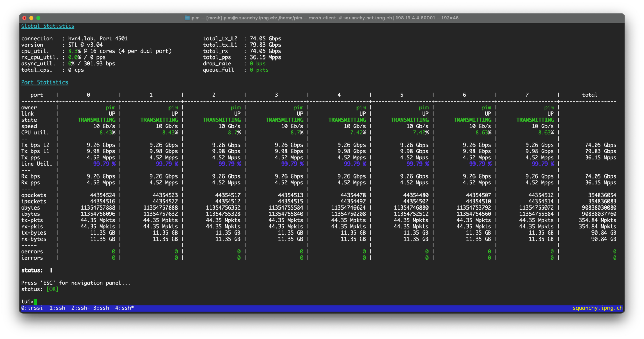Screen dimensions: 644x339
Task: Click port 7 TRANSMITTING state
Action: tap(535, 120)
